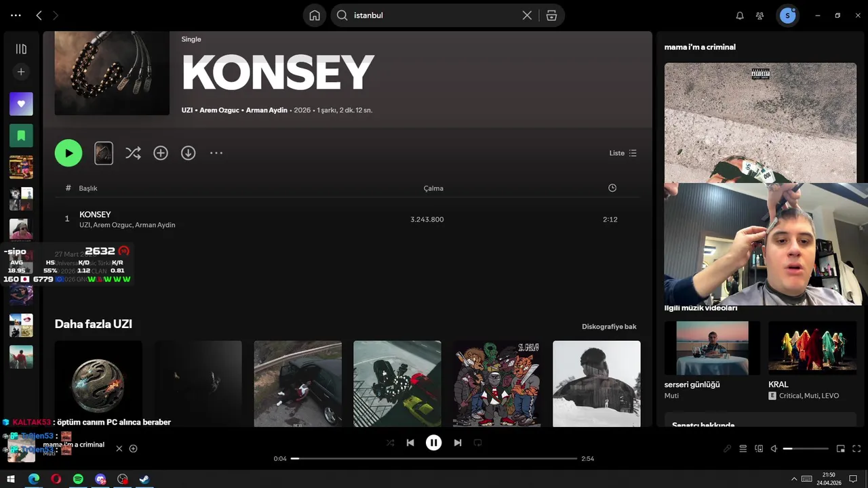868x488 pixels.
Task: Seek within the playback progress bar
Action: (x=434, y=459)
